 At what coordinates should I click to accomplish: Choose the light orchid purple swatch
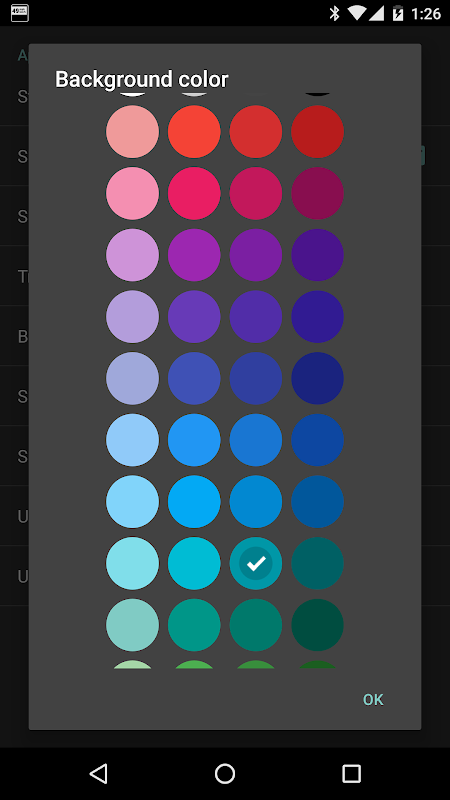coord(133,255)
